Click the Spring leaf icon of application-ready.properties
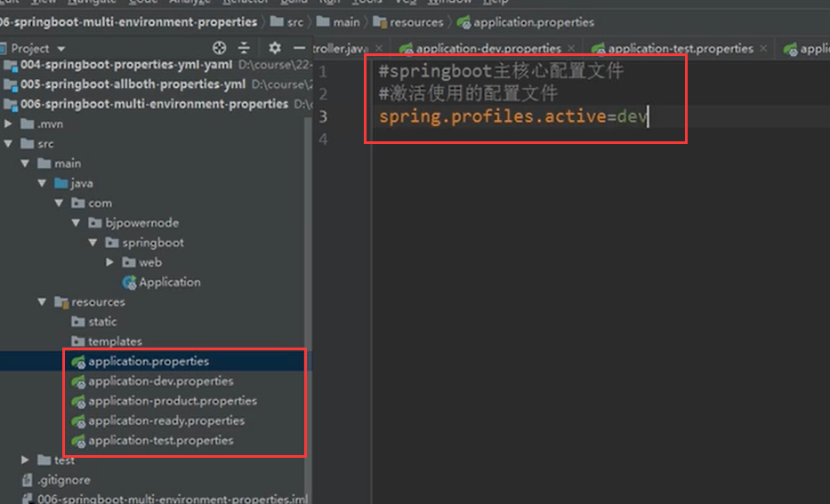Screen dimensions: 830x504 (78, 421)
